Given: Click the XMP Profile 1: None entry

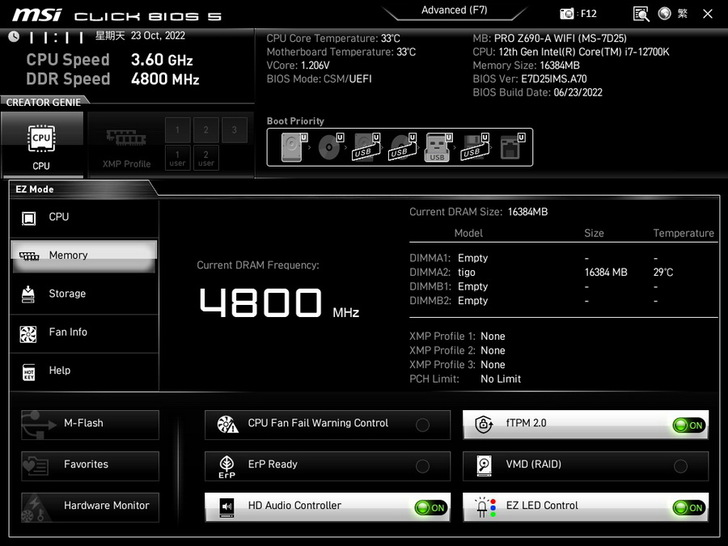Looking at the screenshot, I should 457,336.
